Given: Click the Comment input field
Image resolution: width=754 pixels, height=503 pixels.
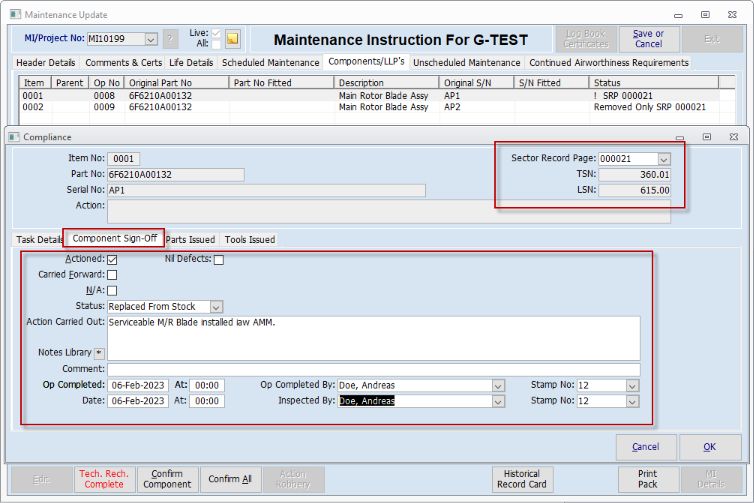Looking at the screenshot, I should [374, 369].
